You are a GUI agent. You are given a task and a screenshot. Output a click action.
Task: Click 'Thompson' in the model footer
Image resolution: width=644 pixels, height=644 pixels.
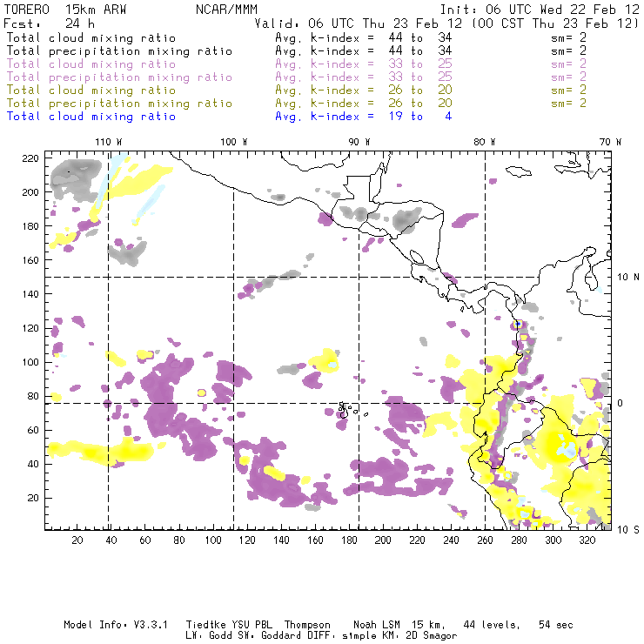(307, 625)
